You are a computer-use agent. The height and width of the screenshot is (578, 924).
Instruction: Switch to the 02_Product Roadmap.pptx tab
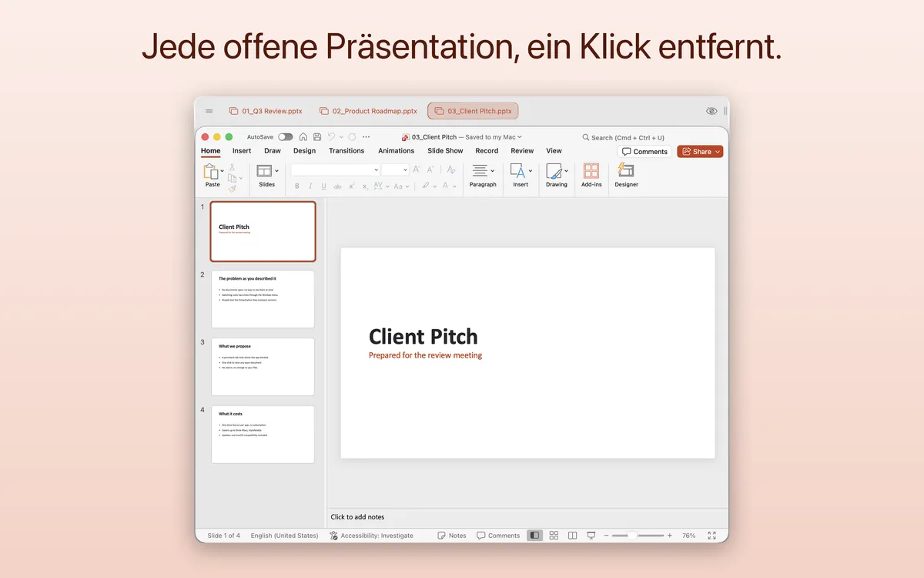[x=368, y=111]
